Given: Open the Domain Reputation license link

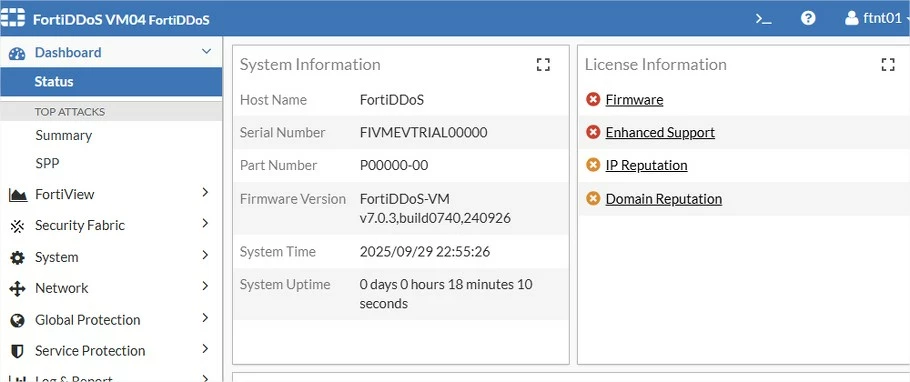Looking at the screenshot, I should click(663, 199).
